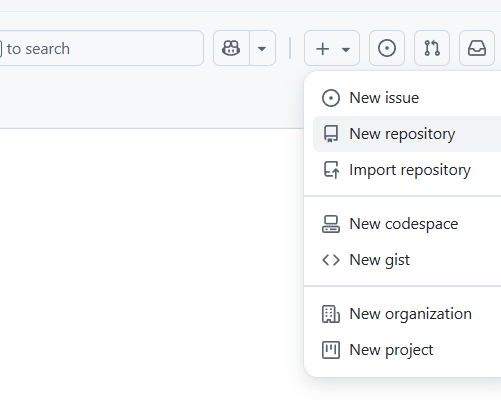Click the New issue circle-dot icon
This screenshot has width=501, height=401.
click(331, 98)
